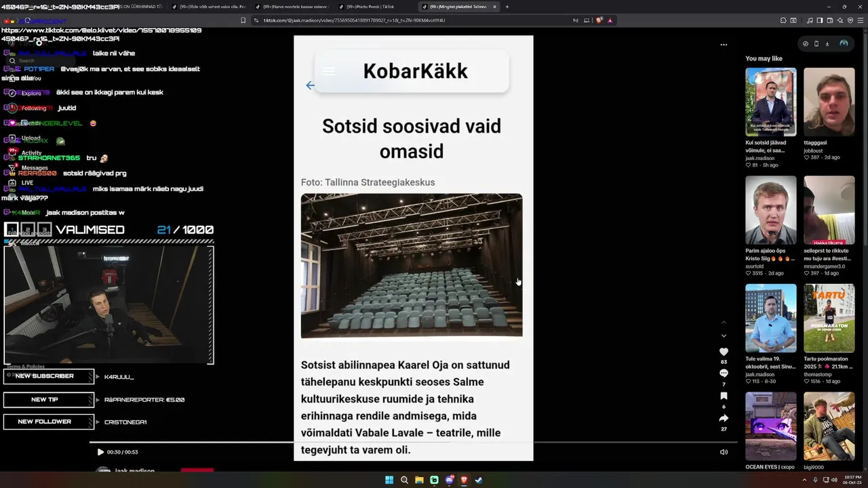This screenshot has width=868, height=488.
Task: Go to previous video with up arrow
Action: point(724,322)
